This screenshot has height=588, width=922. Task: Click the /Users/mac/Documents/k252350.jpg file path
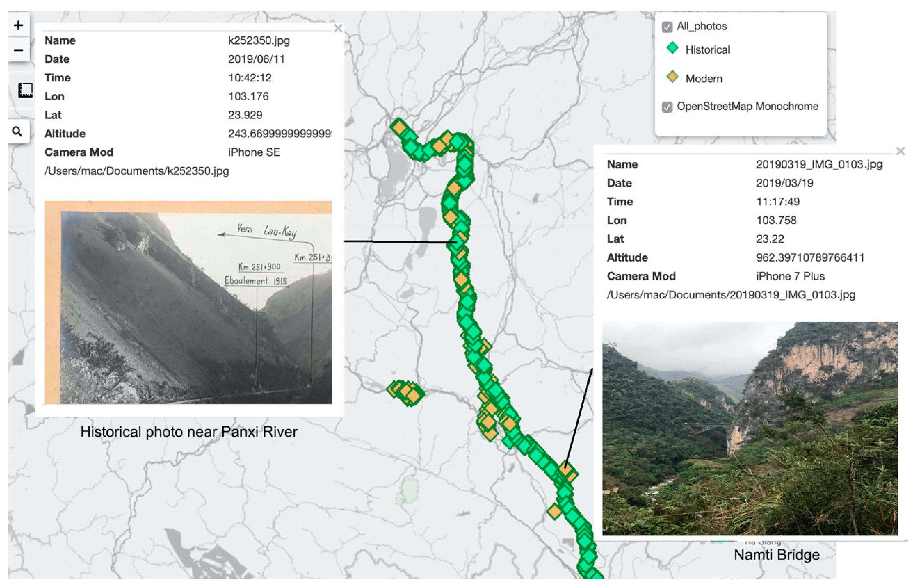(x=137, y=171)
